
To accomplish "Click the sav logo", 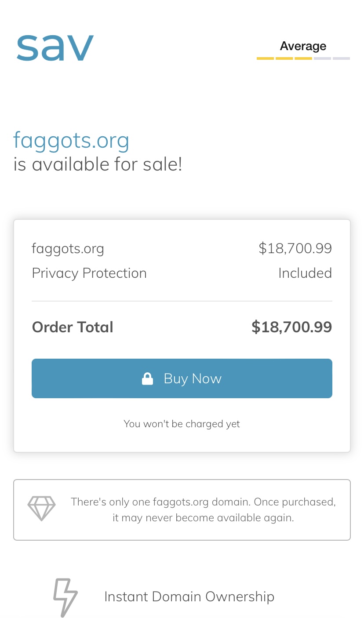I will pos(55,46).
